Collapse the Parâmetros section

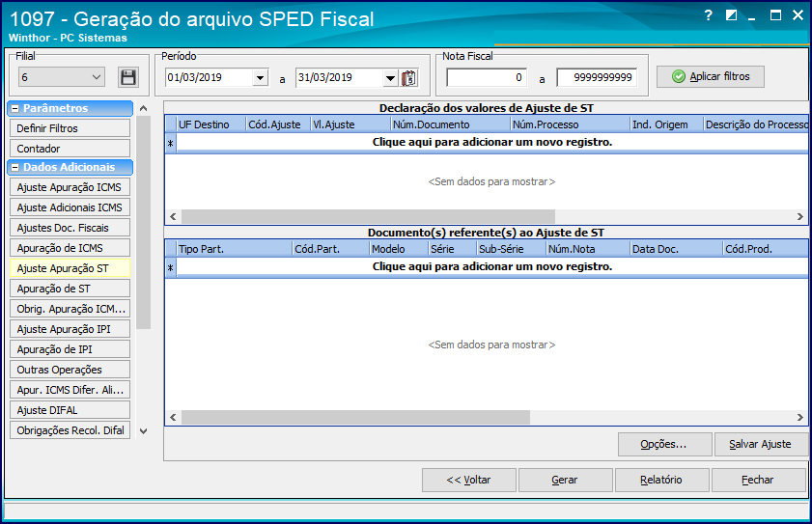15,109
